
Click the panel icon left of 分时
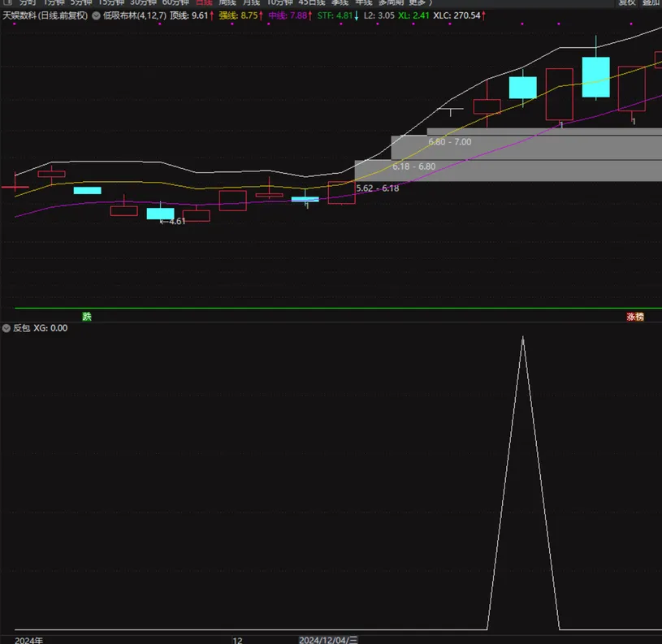click(7, 2)
